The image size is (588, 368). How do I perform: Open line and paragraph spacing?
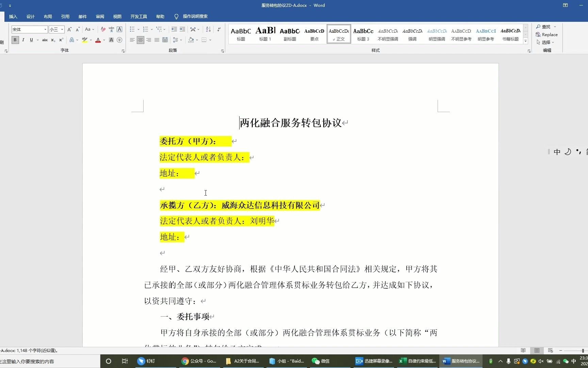tap(176, 40)
